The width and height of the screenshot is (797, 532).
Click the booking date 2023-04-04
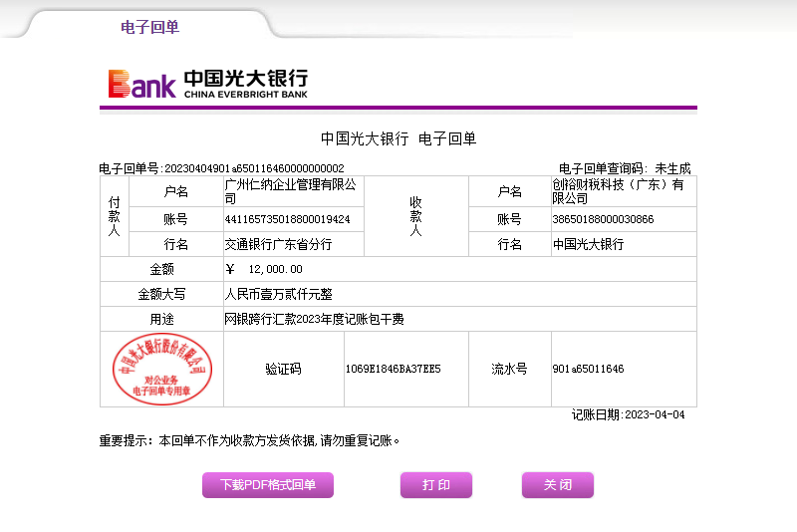coord(655,414)
